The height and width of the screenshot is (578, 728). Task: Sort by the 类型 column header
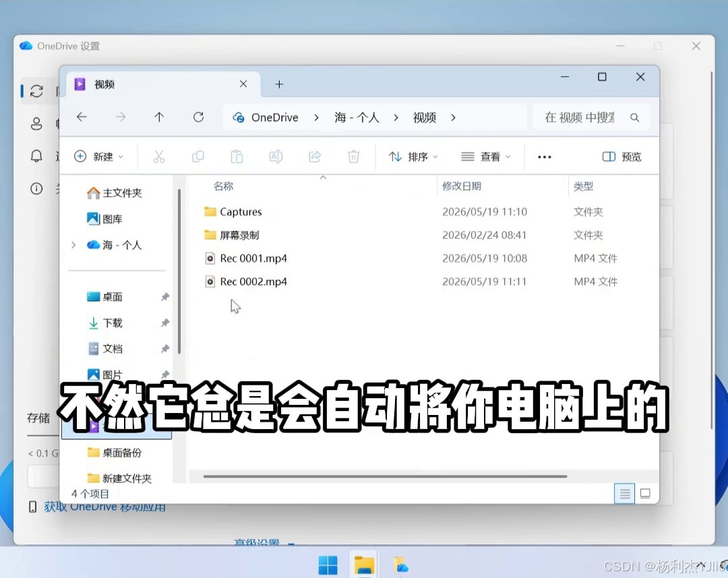(583, 187)
